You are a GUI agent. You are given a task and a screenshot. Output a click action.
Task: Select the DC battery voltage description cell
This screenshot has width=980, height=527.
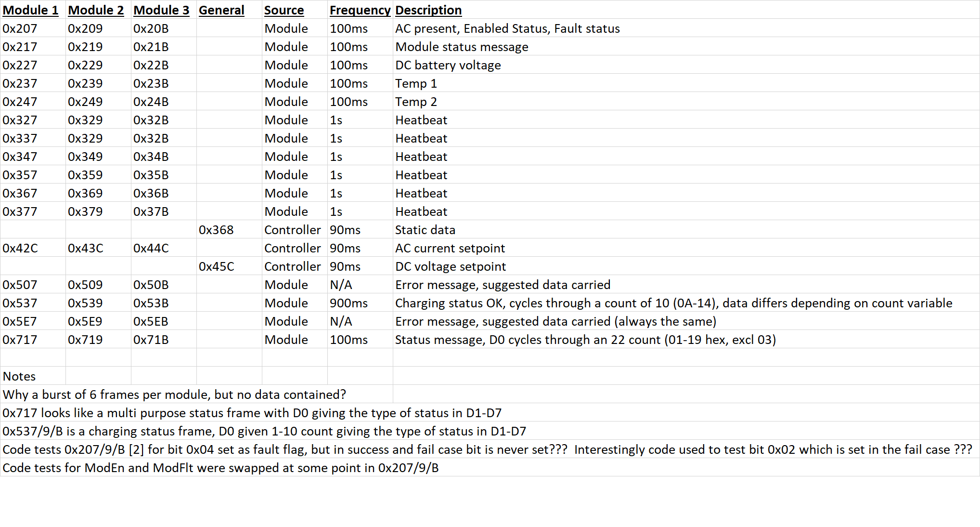coord(448,65)
